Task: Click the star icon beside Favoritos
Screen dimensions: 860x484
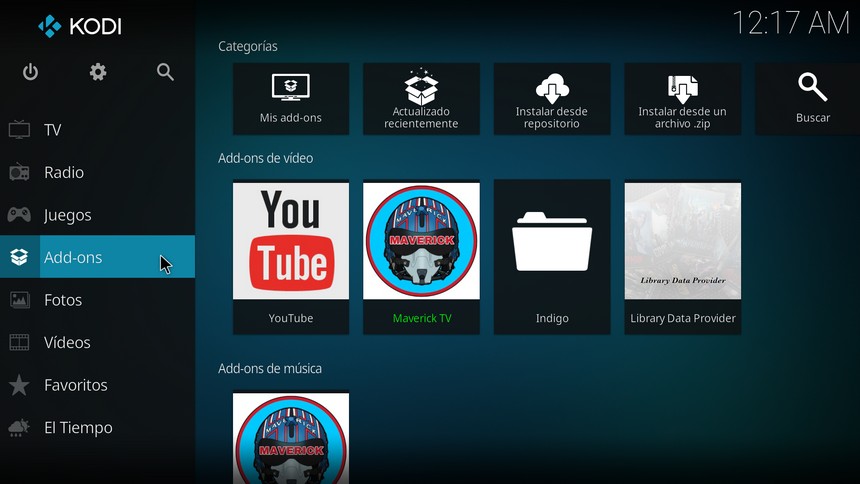Action: click(19, 385)
